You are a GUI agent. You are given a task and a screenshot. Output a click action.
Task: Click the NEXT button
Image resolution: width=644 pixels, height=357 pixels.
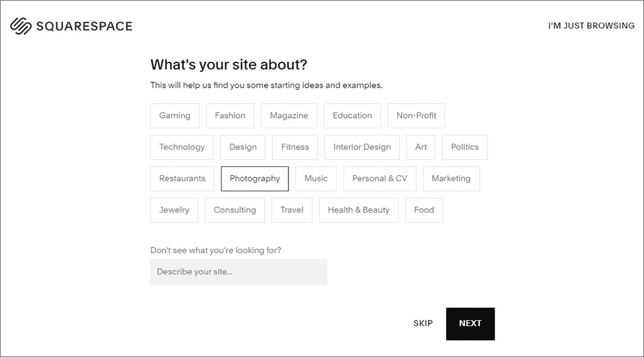tap(470, 323)
